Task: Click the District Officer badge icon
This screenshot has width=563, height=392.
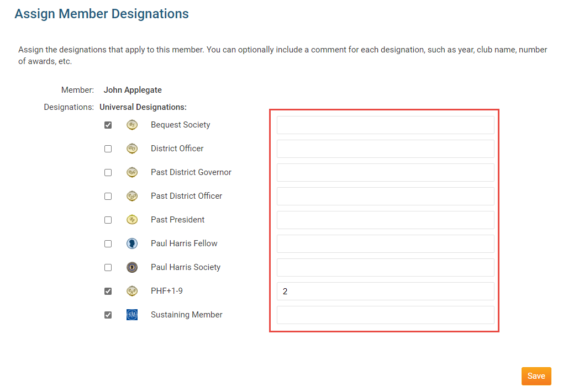Action: point(131,149)
